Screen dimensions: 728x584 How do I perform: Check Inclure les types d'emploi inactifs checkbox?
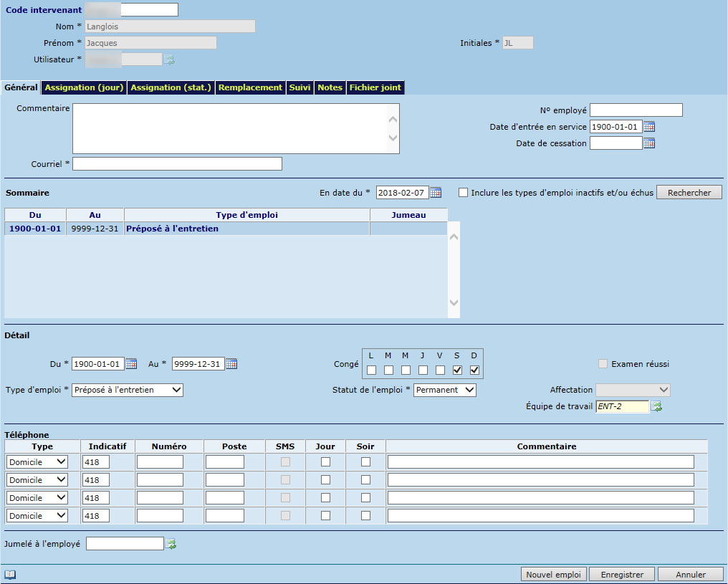[464, 193]
